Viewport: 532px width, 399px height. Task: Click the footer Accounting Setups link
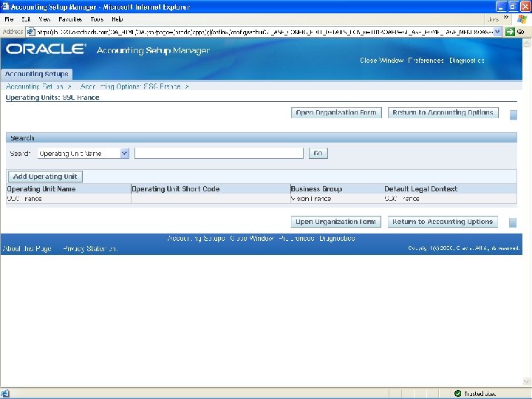[x=196, y=239]
